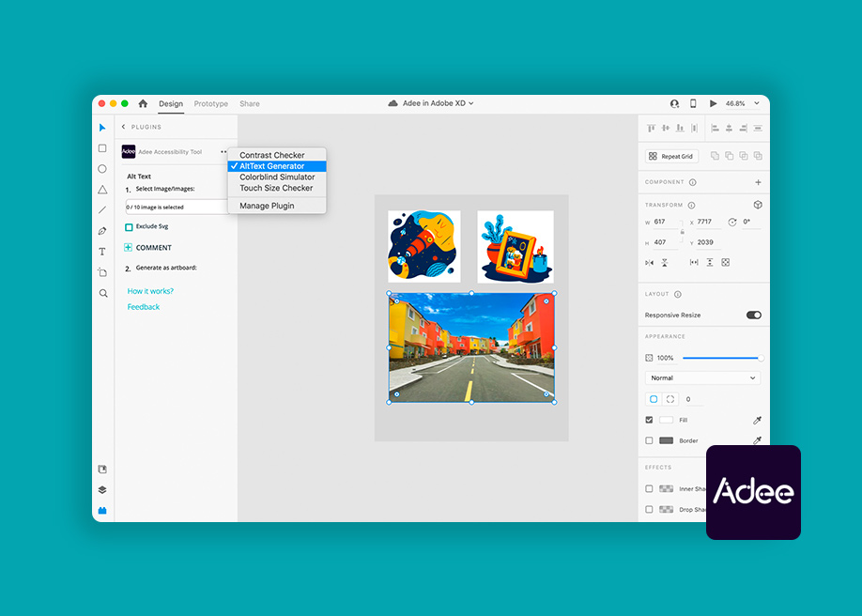Click the Repeat Grid button

pyautogui.click(x=670, y=156)
